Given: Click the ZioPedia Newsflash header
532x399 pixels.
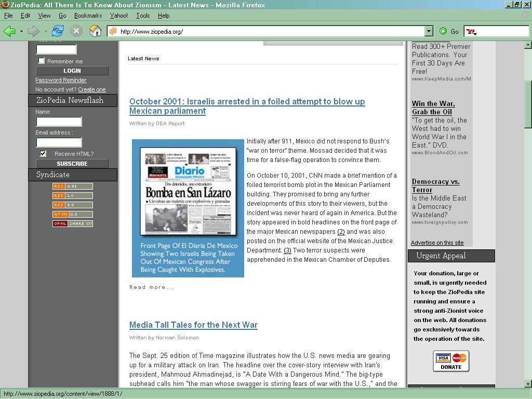Looking at the screenshot, I should [73, 100].
